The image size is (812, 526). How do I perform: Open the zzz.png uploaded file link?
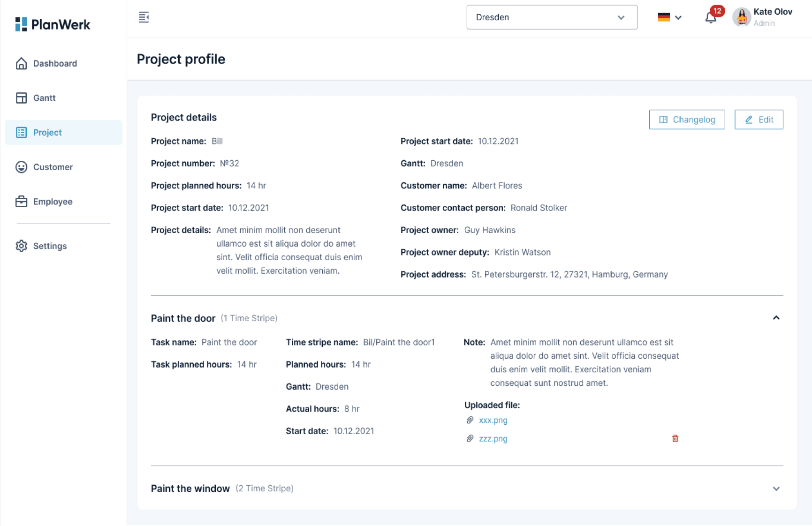point(493,439)
